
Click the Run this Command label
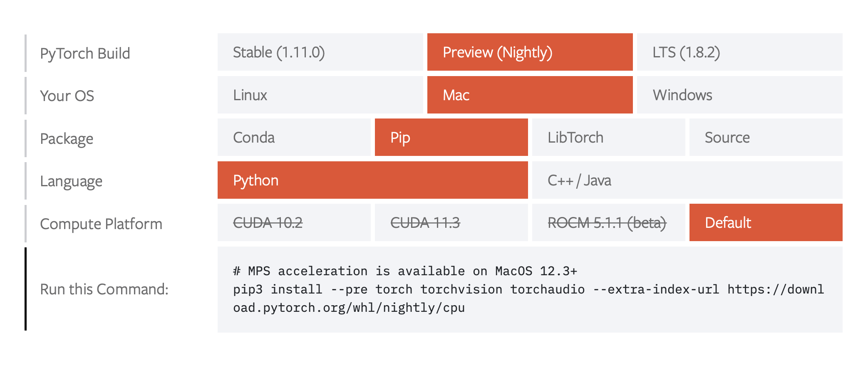pyautogui.click(x=104, y=289)
